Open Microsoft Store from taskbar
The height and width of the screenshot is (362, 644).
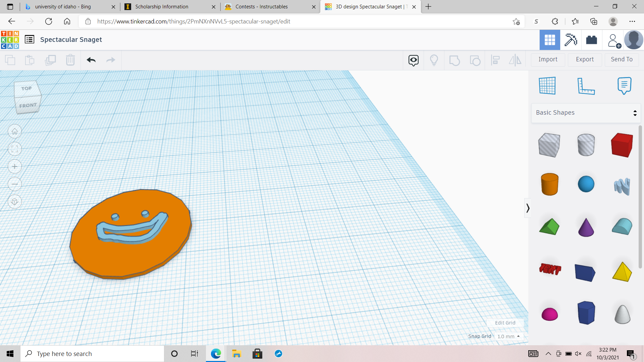pyautogui.click(x=257, y=354)
